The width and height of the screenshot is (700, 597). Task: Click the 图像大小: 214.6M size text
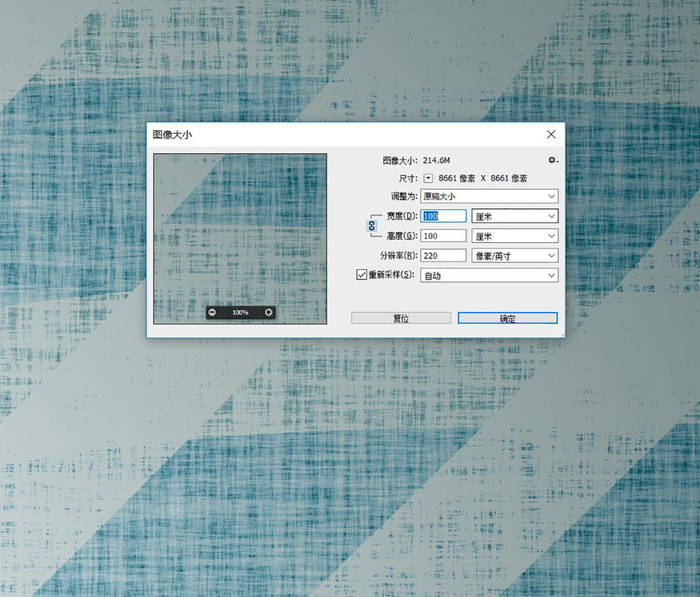pos(416,160)
